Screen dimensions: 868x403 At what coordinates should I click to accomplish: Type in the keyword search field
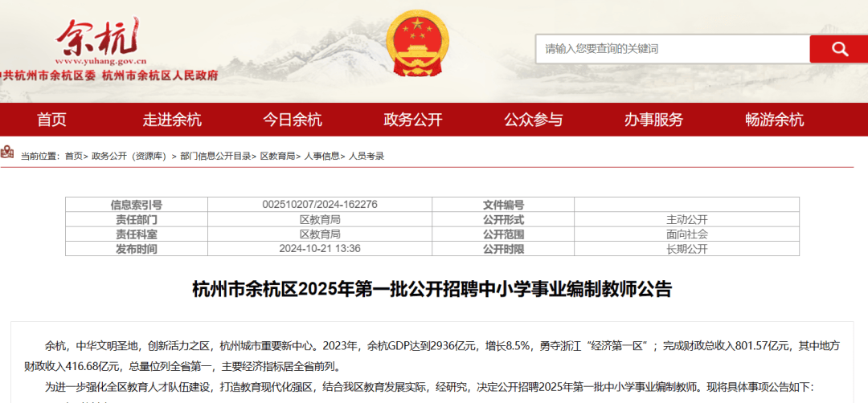pos(672,49)
